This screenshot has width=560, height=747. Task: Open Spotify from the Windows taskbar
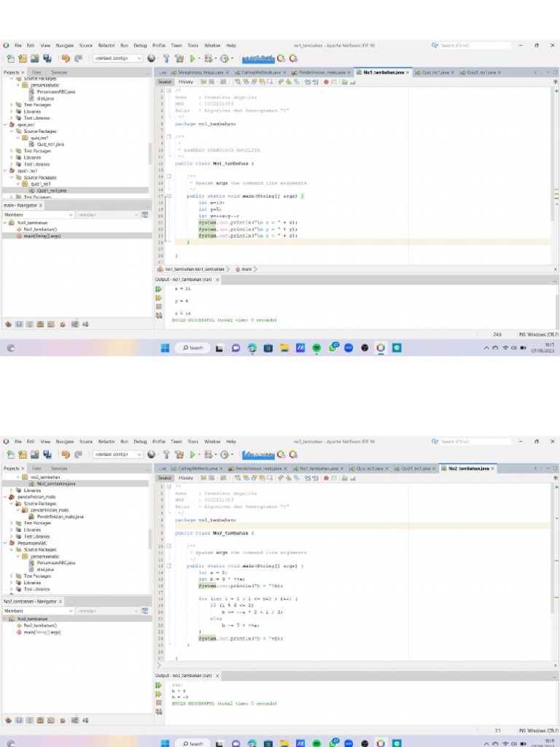[317, 348]
